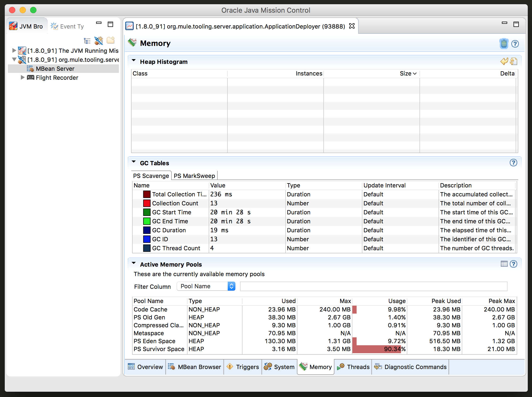
Task: Click the Memory page header icon
Action: [x=132, y=42]
